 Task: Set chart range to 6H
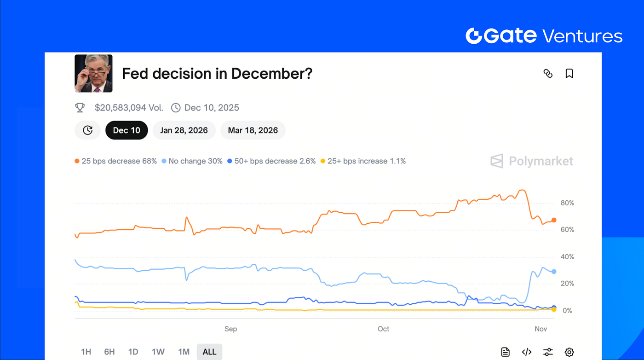tap(109, 352)
